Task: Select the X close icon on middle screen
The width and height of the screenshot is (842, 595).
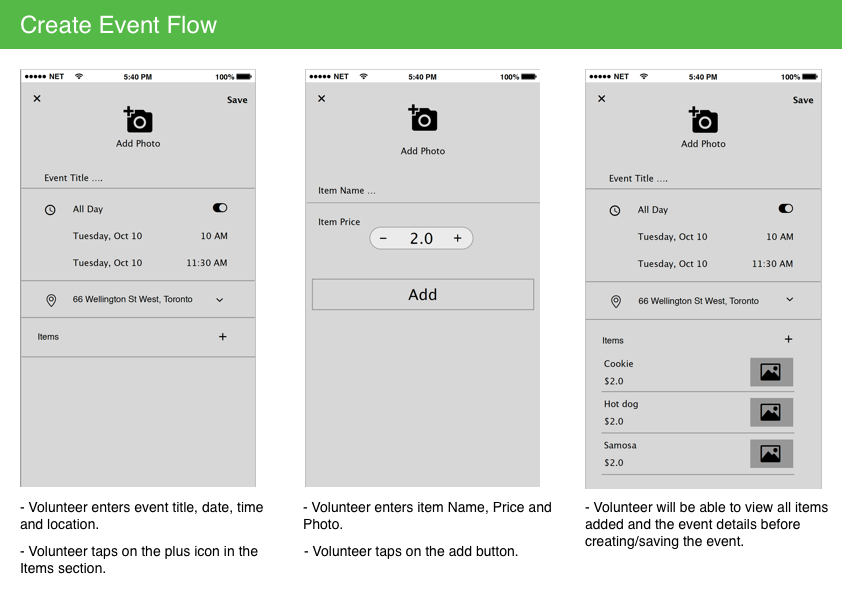Action: click(321, 98)
